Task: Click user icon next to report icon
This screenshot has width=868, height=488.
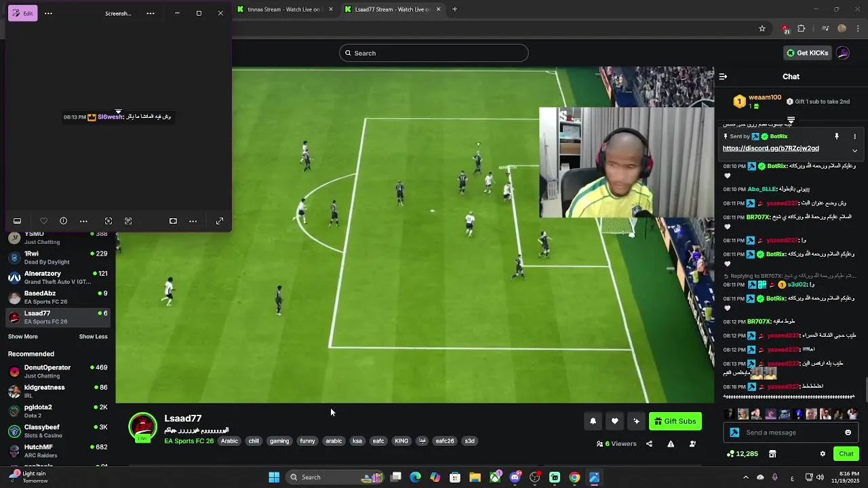Action: (x=692, y=444)
